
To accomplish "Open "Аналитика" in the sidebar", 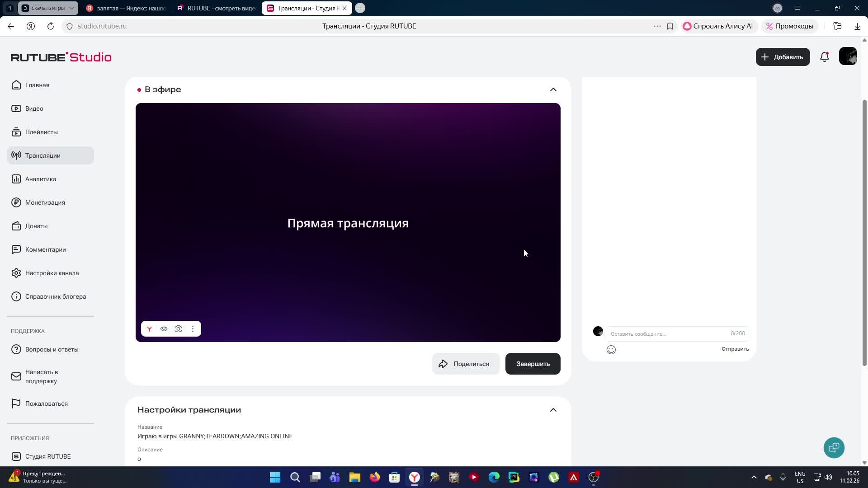I will 41,179.
